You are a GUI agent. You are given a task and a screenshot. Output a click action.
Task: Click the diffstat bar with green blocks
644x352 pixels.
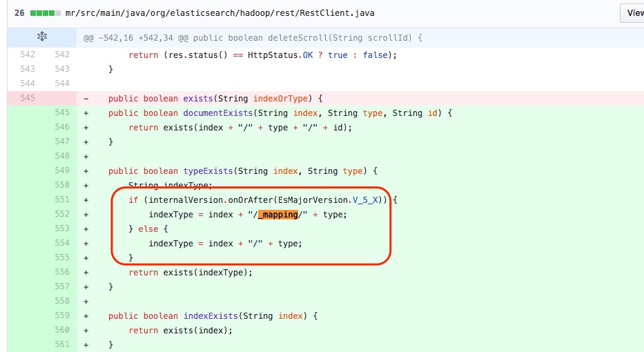45,13
